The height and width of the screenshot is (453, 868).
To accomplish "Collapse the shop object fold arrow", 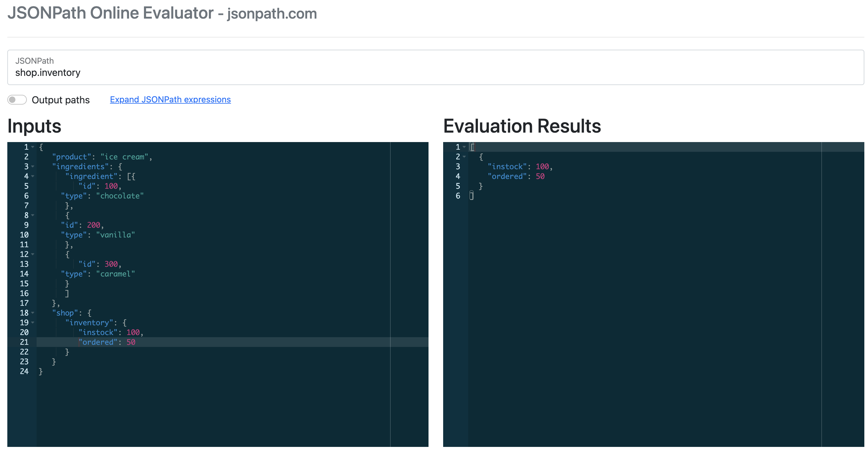I will point(33,313).
